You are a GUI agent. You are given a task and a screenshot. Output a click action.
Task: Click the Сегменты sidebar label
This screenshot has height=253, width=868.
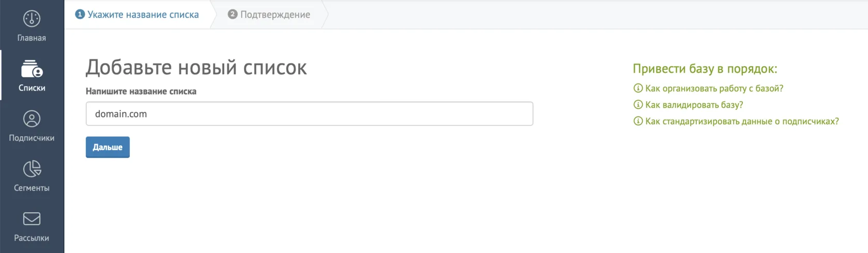pos(32,188)
